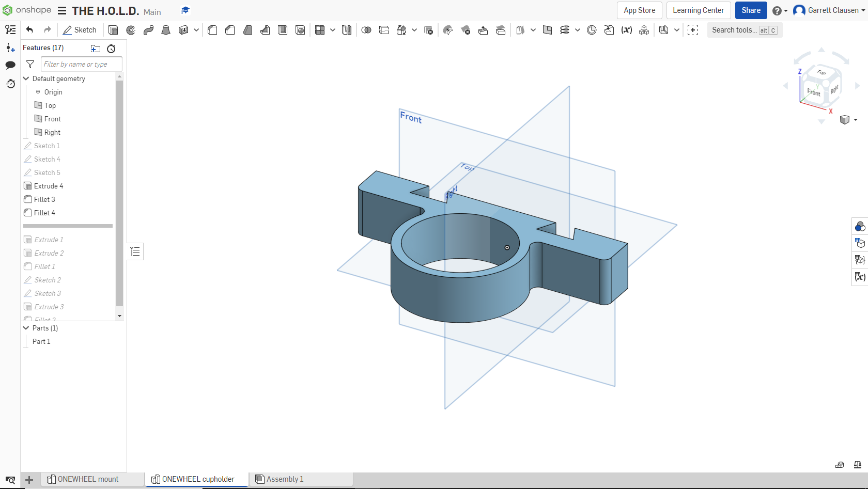Open Thicken tool dropdown arrow
Screen dimensions: 868x489
tap(196, 30)
